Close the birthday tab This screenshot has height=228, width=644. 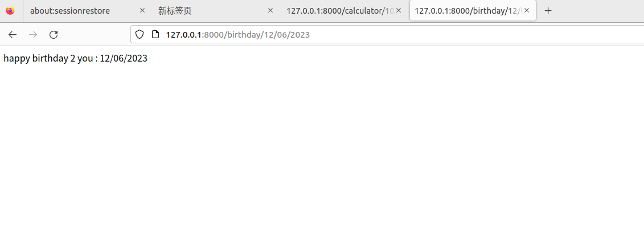coord(527,11)
